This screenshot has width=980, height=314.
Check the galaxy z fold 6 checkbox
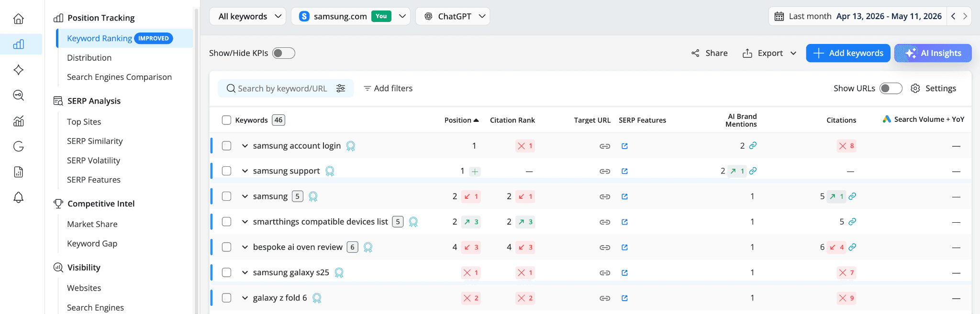227,298
